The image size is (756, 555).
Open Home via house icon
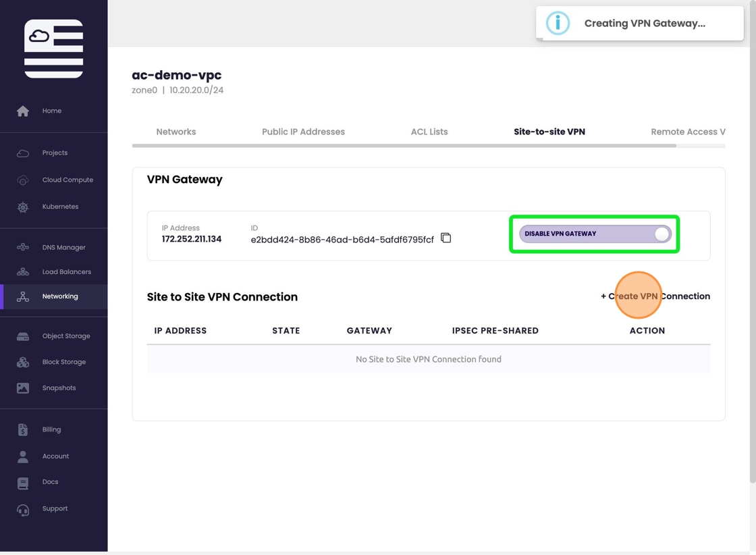pos(23,111)
